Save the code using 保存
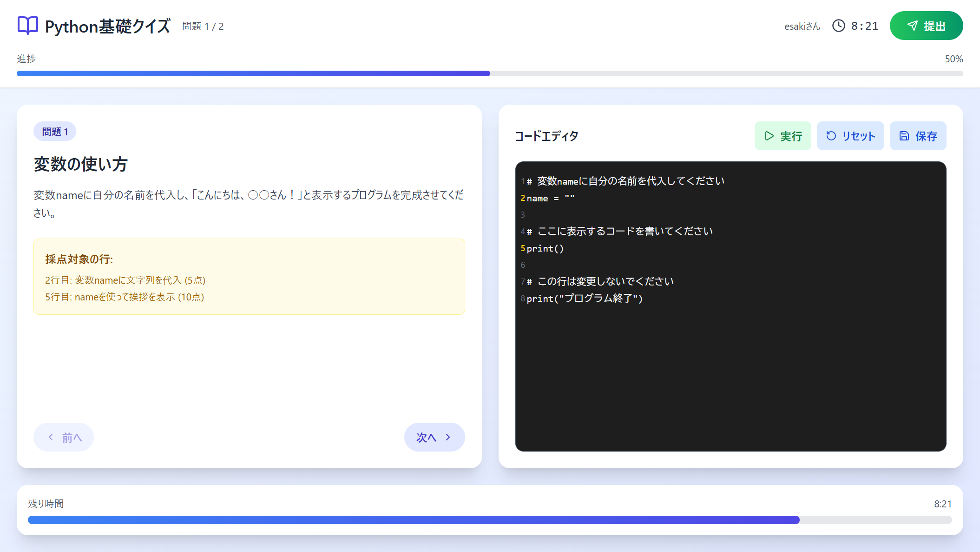Viewport: 980px width, 552px height. pyautogui.click(x=918, y=136)
